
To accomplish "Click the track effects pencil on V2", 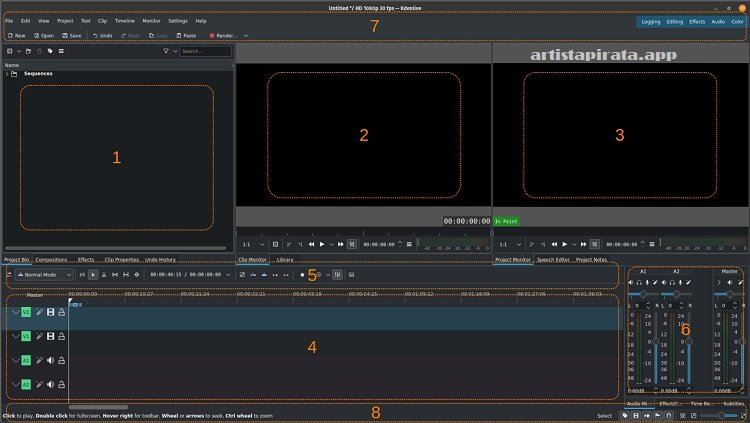I will pyautogui.click(x=39, y=312).
